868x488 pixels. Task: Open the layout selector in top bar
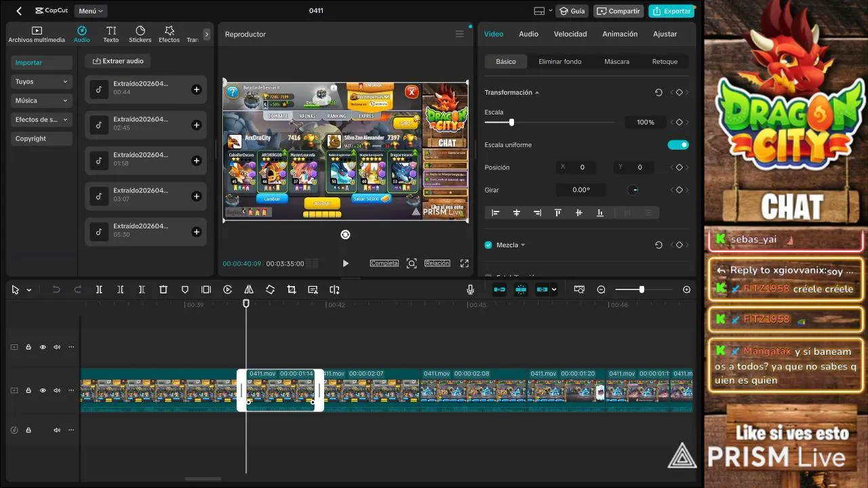[x=542, y=11]
